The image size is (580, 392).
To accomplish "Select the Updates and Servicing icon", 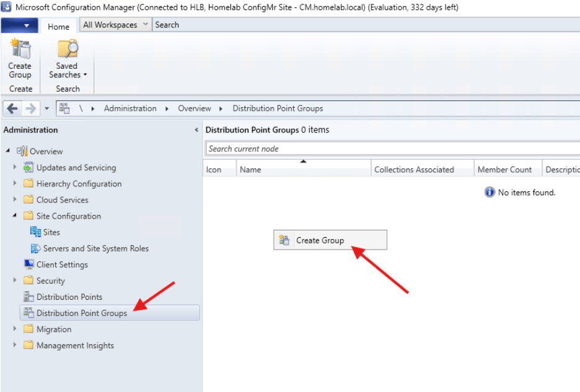I will pos(28,167).
